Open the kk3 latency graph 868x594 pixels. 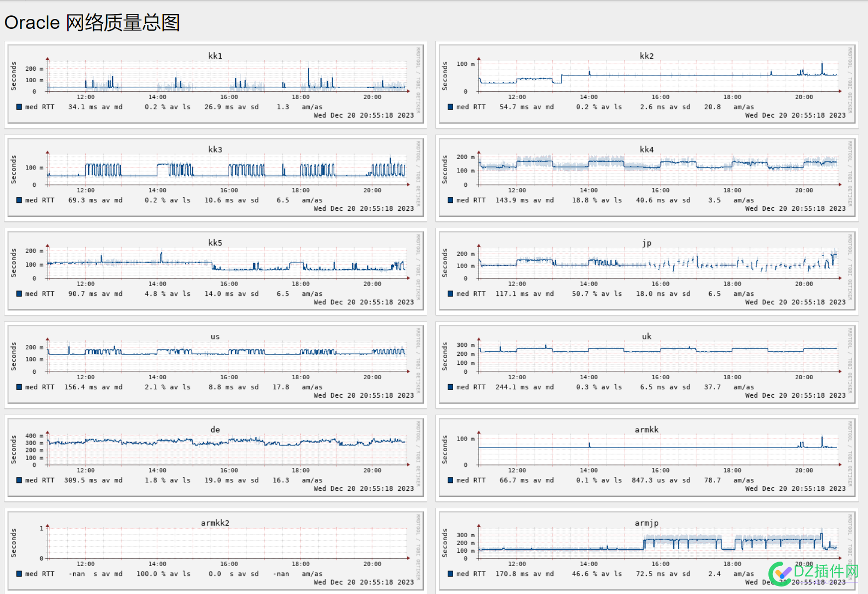pos(216,178)
